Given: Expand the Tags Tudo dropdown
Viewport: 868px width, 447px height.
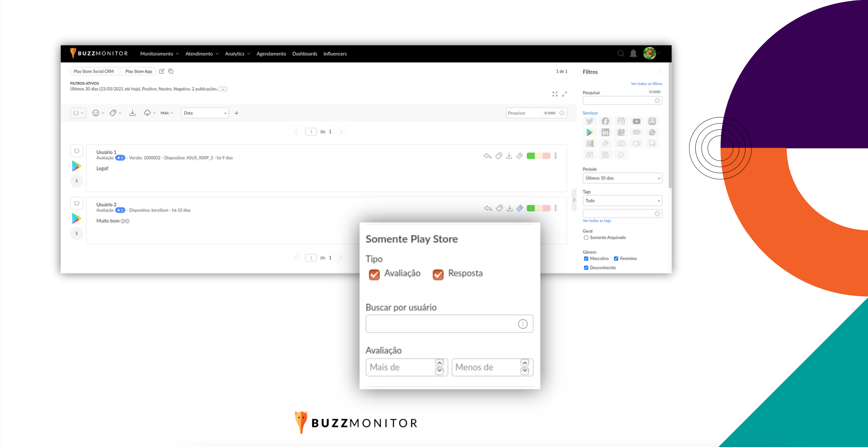Looking at the screenshot, I should coord(622,201).
